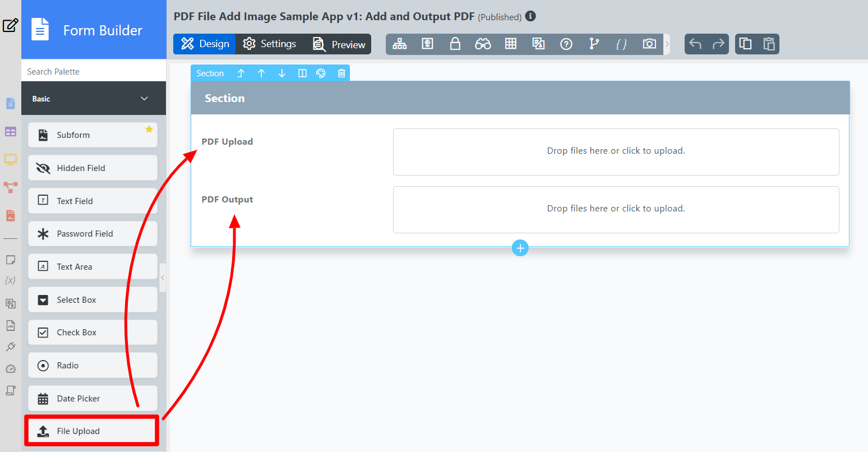
Task: Open the gauge performance sidebar icon
Action: (x=10, y=368)
